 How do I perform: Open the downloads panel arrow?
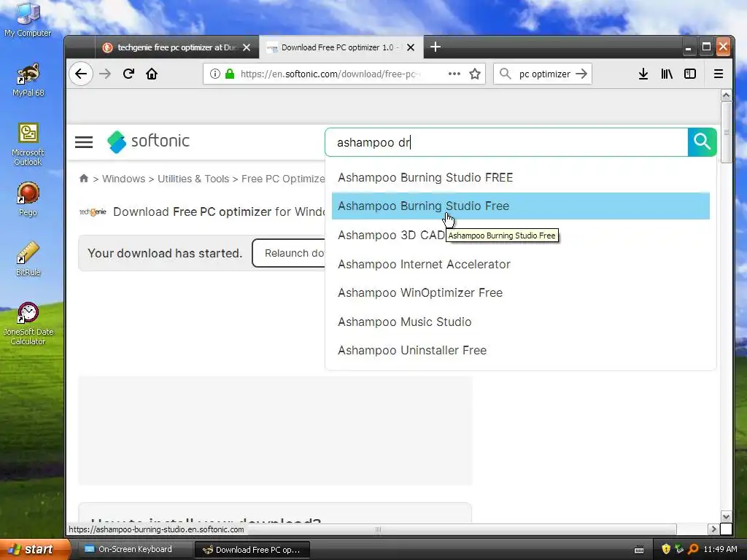coord(643,74)
